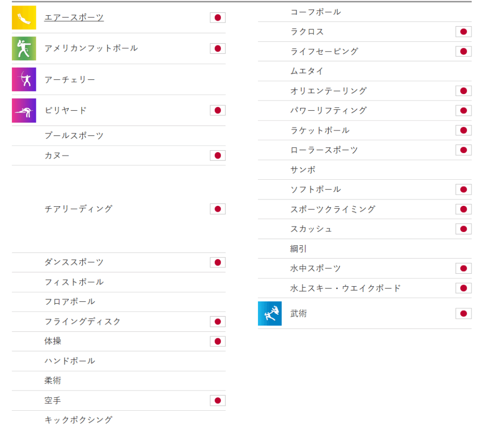Open the アーチェリー sport entry
The width and height of the screenshot is (504, 425).
click(x=70, y=79)
